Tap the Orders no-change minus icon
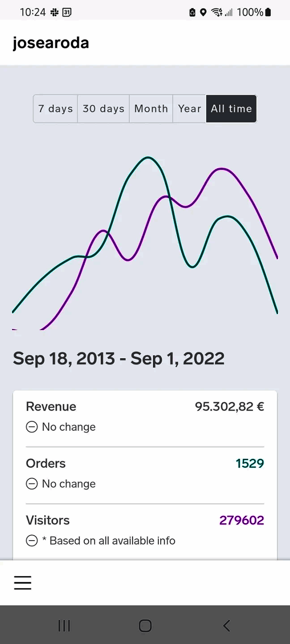This screenshot has width=290, height=644. click(x=32, y=484)
